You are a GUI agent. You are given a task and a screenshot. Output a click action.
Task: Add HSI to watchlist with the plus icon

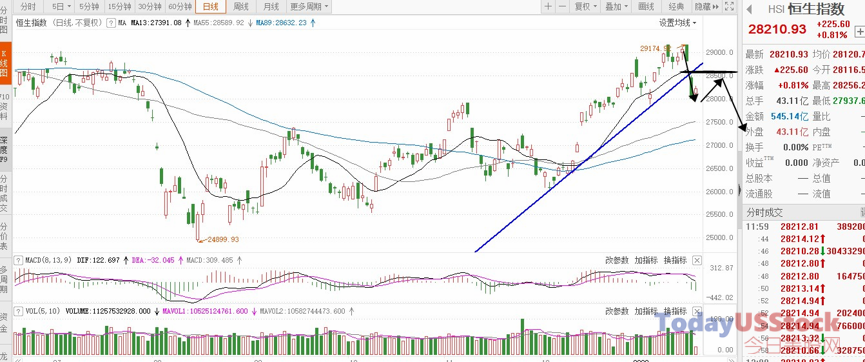(859, 33)
